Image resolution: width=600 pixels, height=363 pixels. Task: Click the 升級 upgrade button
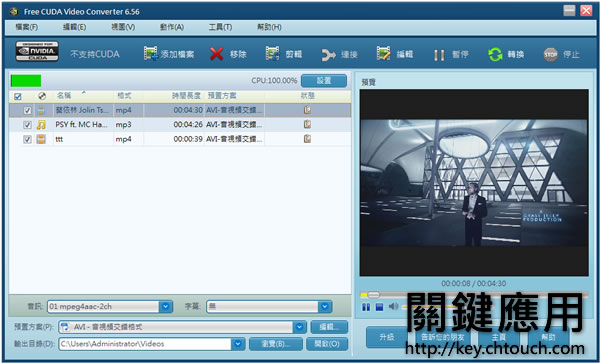386,337
